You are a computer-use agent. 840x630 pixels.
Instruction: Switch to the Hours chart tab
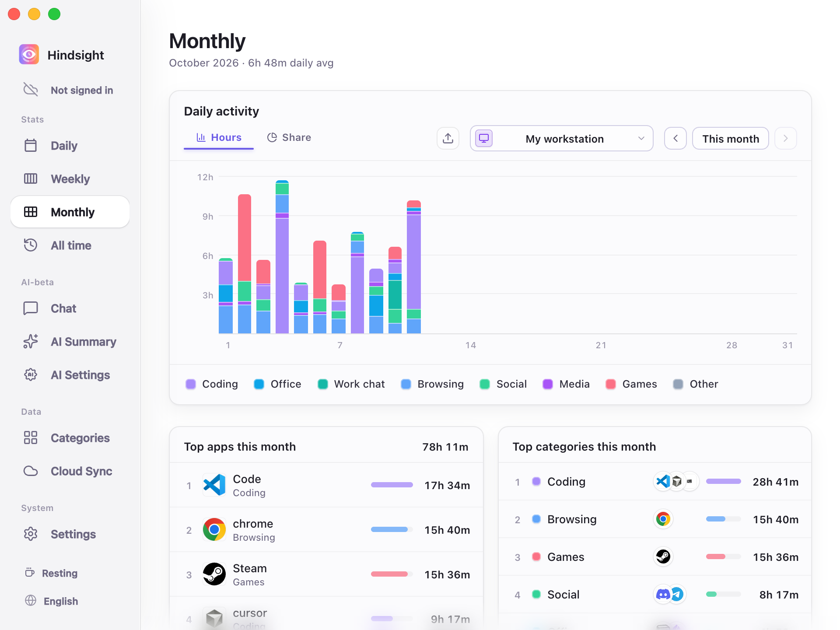(x=219, y=137)
